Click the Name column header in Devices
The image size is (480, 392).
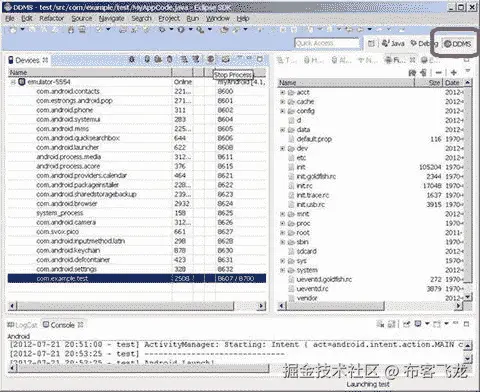click(x=89, y=72)
